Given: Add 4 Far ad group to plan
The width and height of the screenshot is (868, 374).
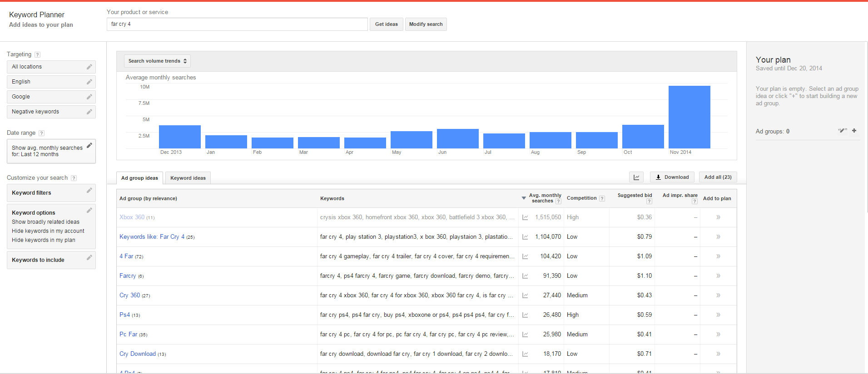Looking at the screenshot, I should tap(718, 256).
